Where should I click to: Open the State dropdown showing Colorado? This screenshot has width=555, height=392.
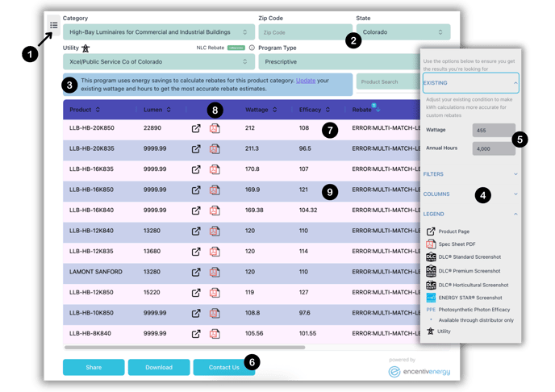402,32
